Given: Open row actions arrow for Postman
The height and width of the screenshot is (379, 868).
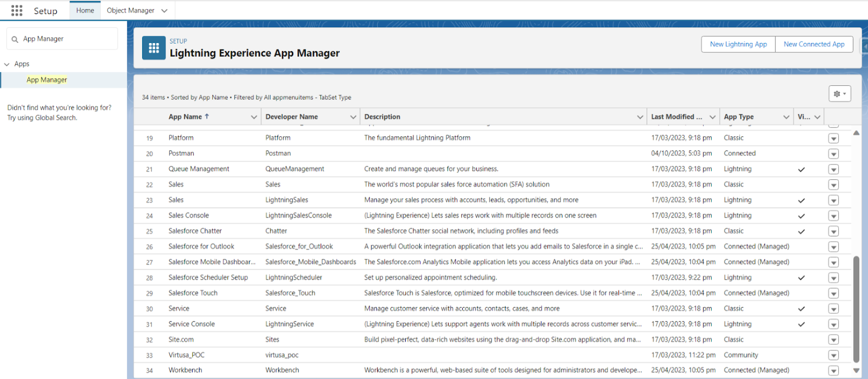Looking at the screenshot, I should 834,154.
